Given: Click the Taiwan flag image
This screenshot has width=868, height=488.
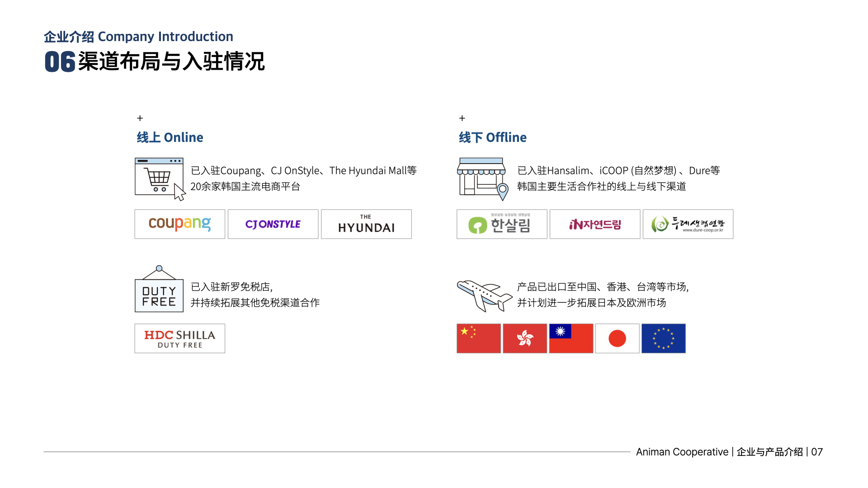Looking at the screenshot, I should point(571,338).
